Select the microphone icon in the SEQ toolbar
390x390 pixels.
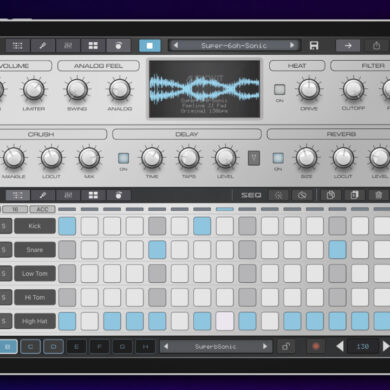[43, 195]
